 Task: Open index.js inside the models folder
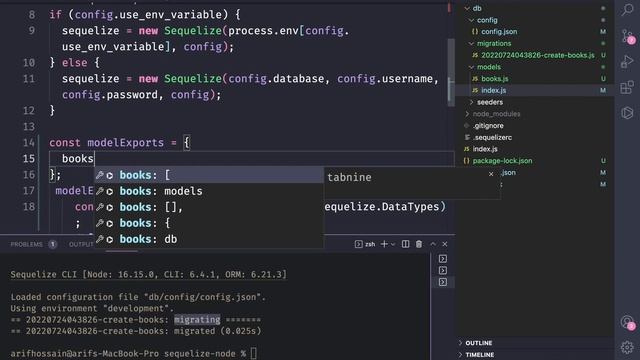coord(493,90)
